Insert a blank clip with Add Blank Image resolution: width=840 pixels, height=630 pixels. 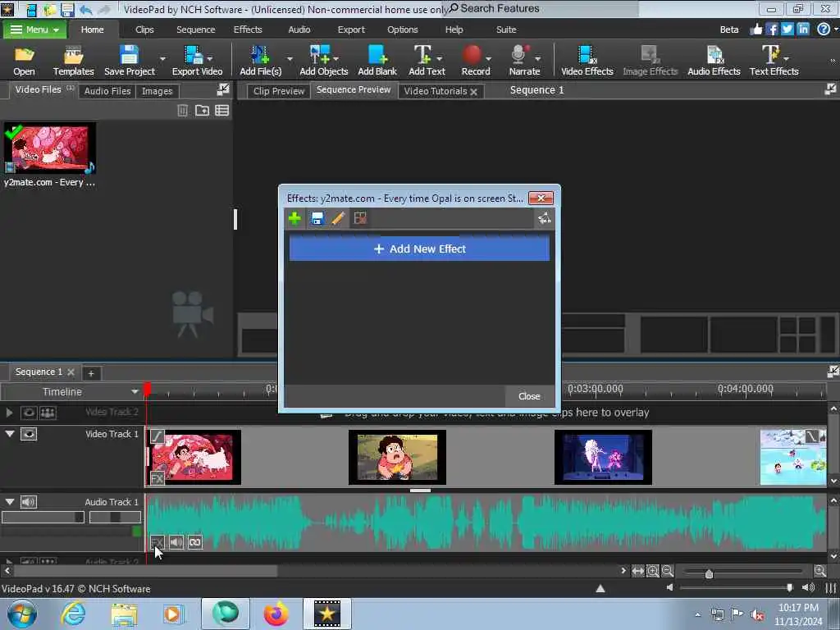tap(377, 61)
